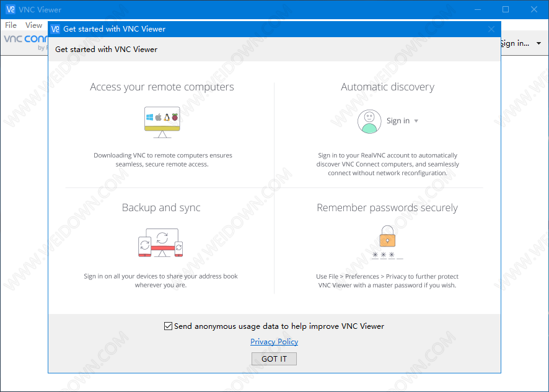Click the Remember passwords securely heading
Screen dimensions: 549x392
(387, 208)
